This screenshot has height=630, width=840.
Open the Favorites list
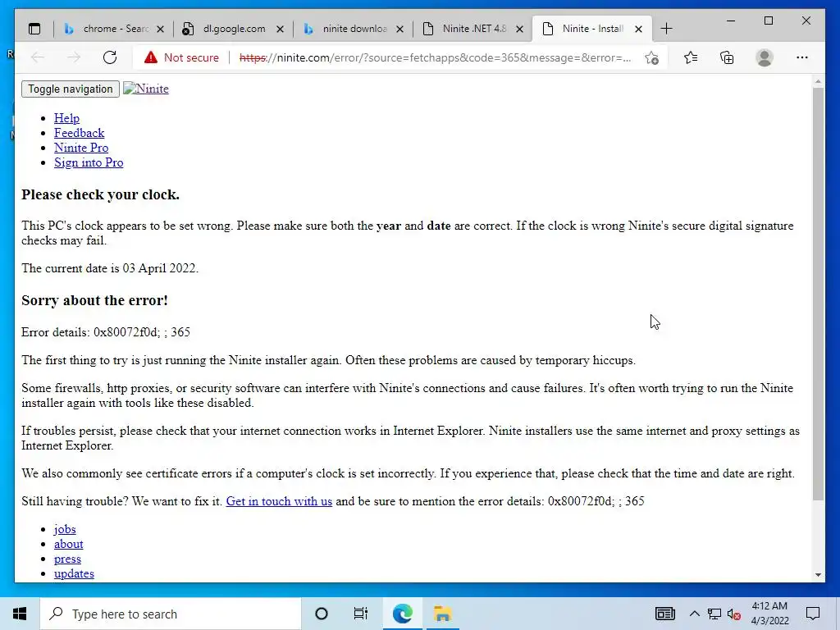click(x=691, y=57)
